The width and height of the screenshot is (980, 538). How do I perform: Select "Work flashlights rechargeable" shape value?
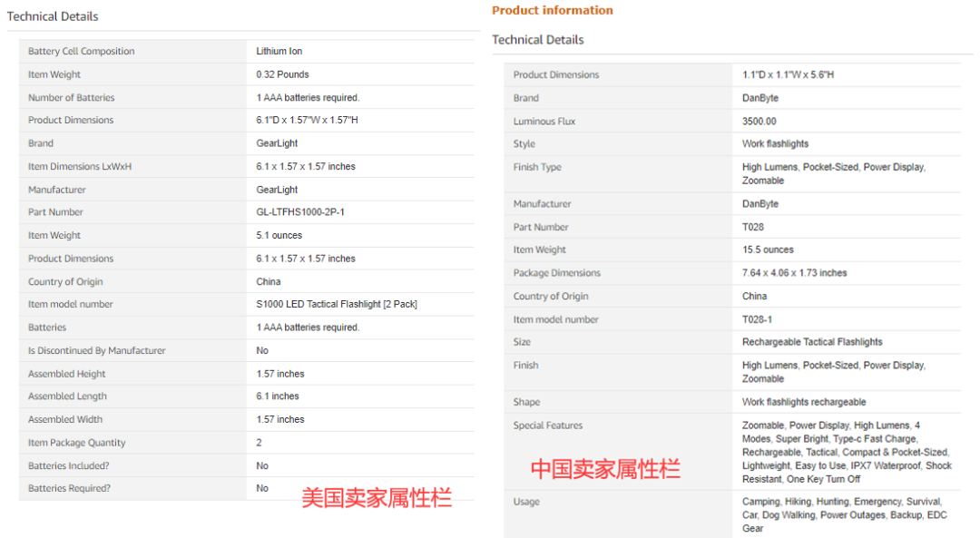[x=804, y=402]
